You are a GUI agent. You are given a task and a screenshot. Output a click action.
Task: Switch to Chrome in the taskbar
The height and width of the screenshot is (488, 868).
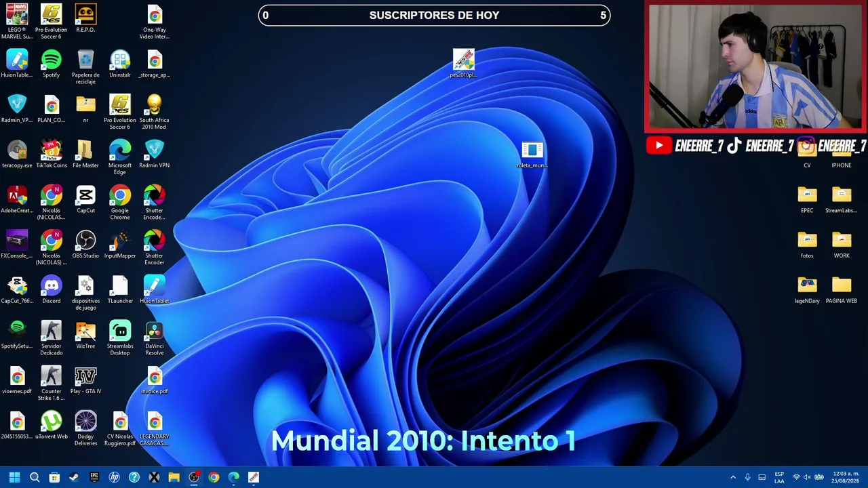(214, 477)
